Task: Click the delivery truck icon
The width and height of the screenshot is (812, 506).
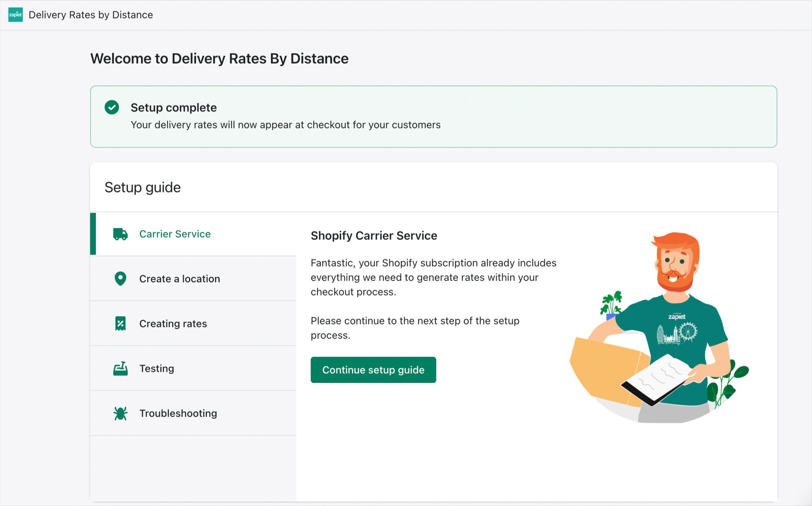Action: (x=120, y=234)
